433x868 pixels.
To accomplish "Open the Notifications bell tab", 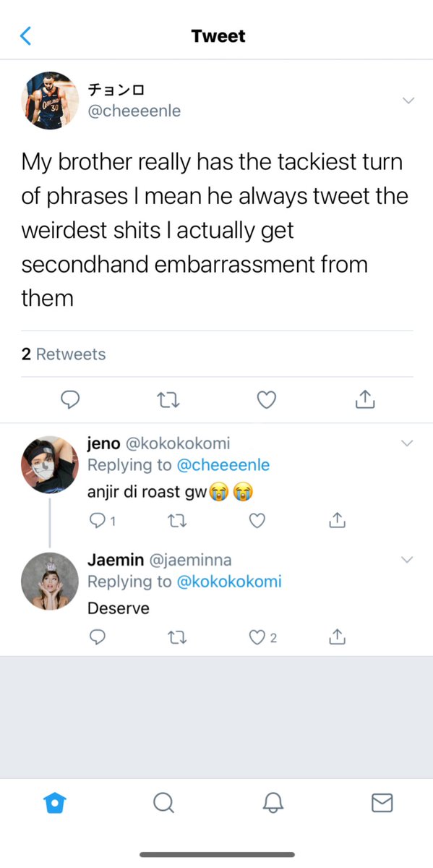I will tap(273, 802).
